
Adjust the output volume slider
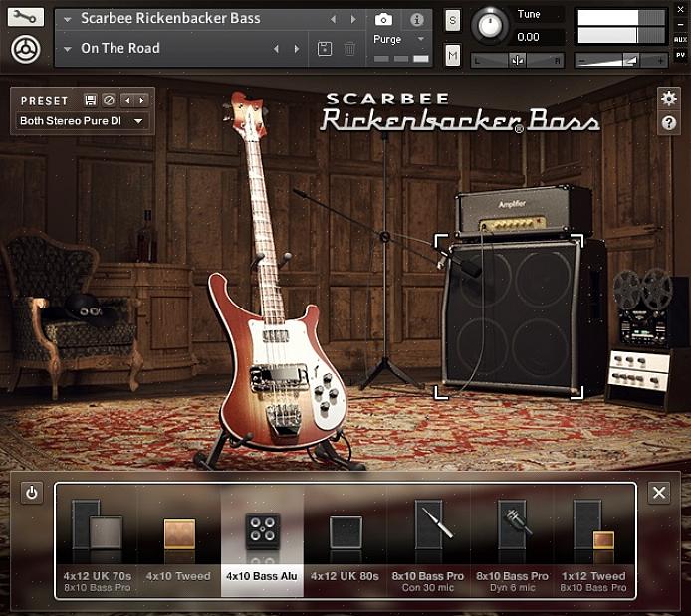621,61
